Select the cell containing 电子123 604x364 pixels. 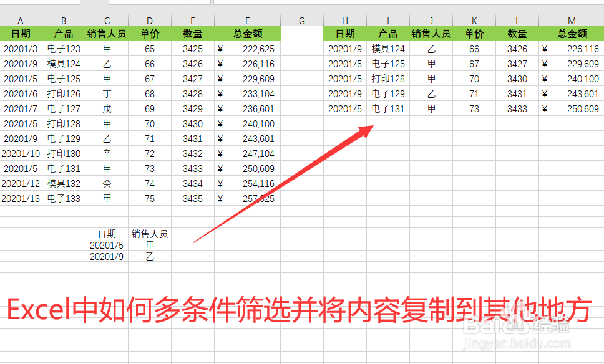63,49
